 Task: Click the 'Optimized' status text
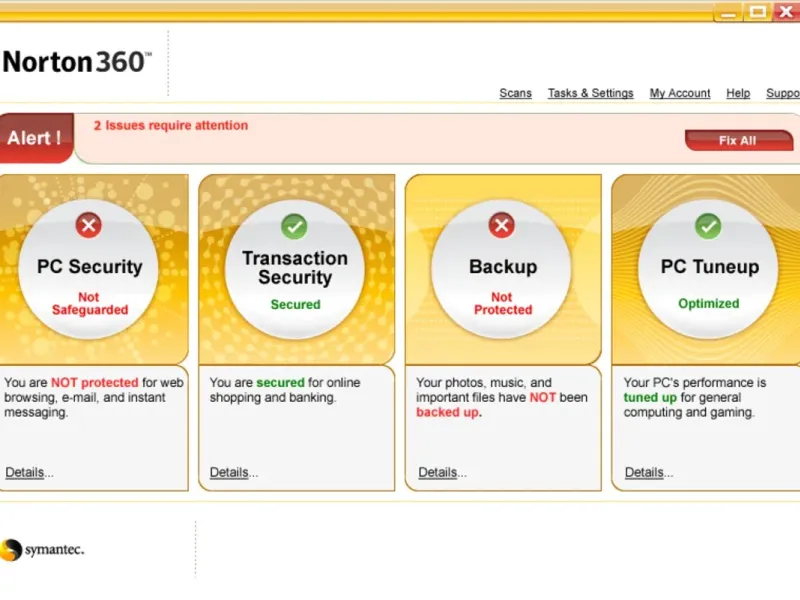pos(709,304)
